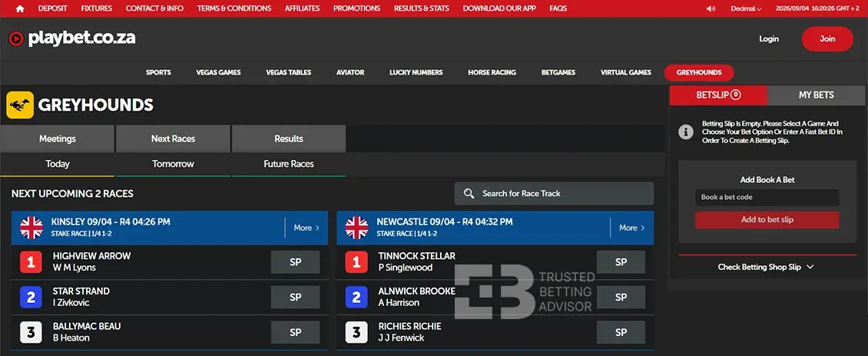Switch to the Betslip tab
Viewport: 868px width, 356px height.
tap(718, 95)
